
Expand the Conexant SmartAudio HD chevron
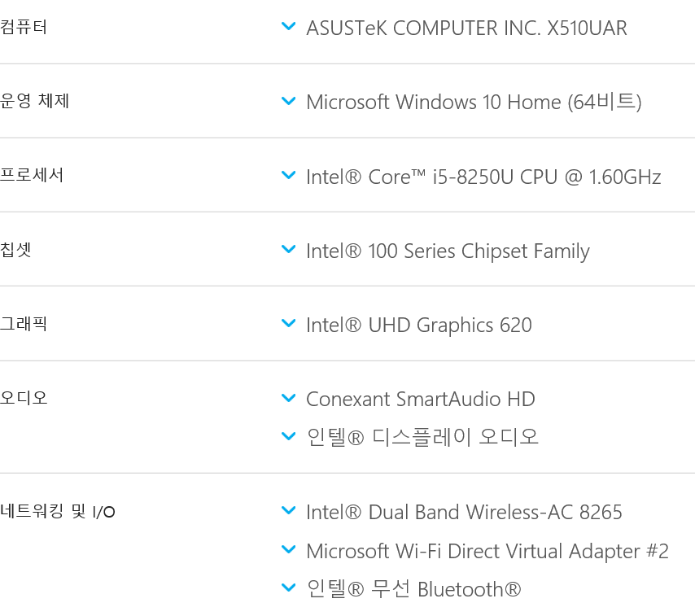coord(289,398)
